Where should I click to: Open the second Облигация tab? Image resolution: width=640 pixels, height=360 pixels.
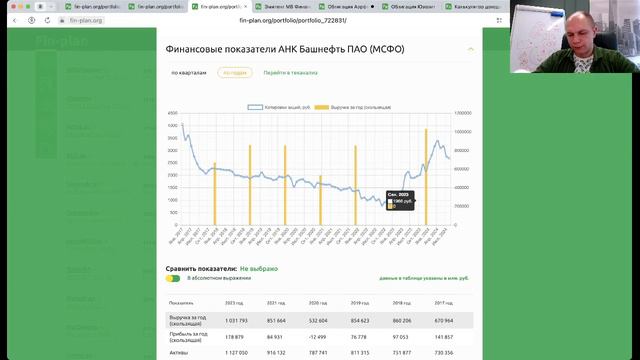click(x=409, y=7)
